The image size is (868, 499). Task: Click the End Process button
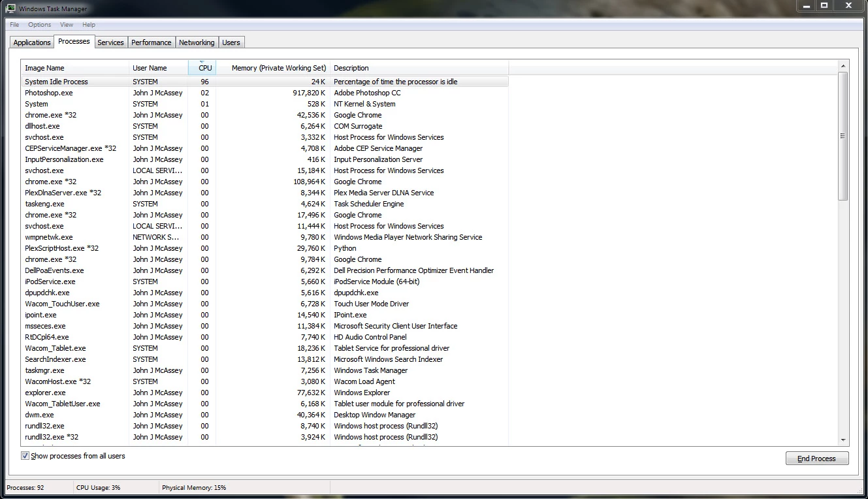coord(817,459)
